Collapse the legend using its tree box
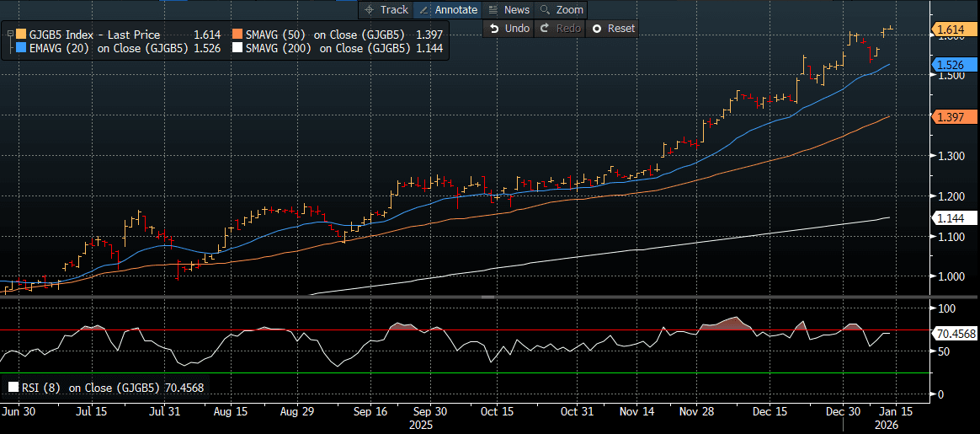Viewport: 980px width, 434px height. 9,35
